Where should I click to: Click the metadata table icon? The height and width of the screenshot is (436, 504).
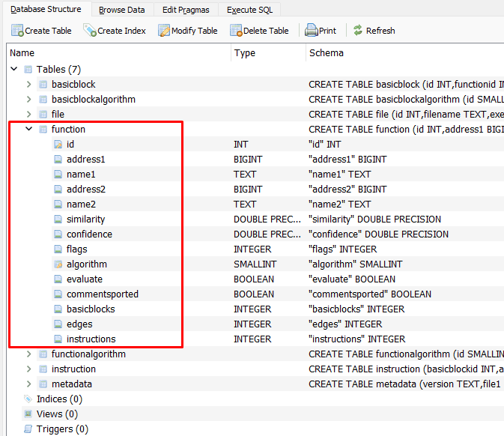[x=43, y=384]
